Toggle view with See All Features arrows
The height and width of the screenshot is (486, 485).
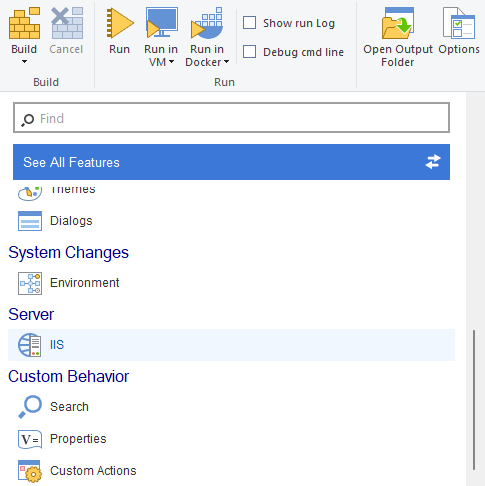(433, 162)
